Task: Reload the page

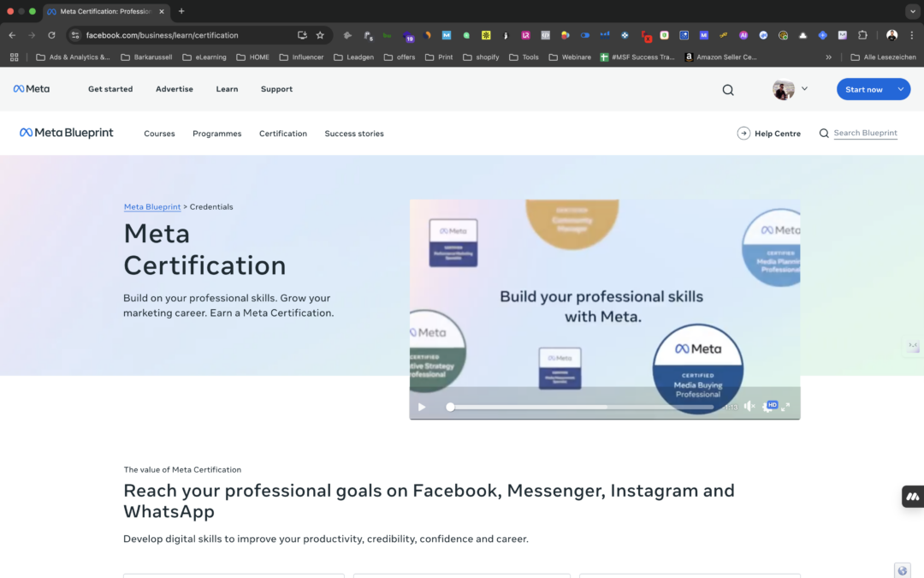Action: [x=51, y=35]
